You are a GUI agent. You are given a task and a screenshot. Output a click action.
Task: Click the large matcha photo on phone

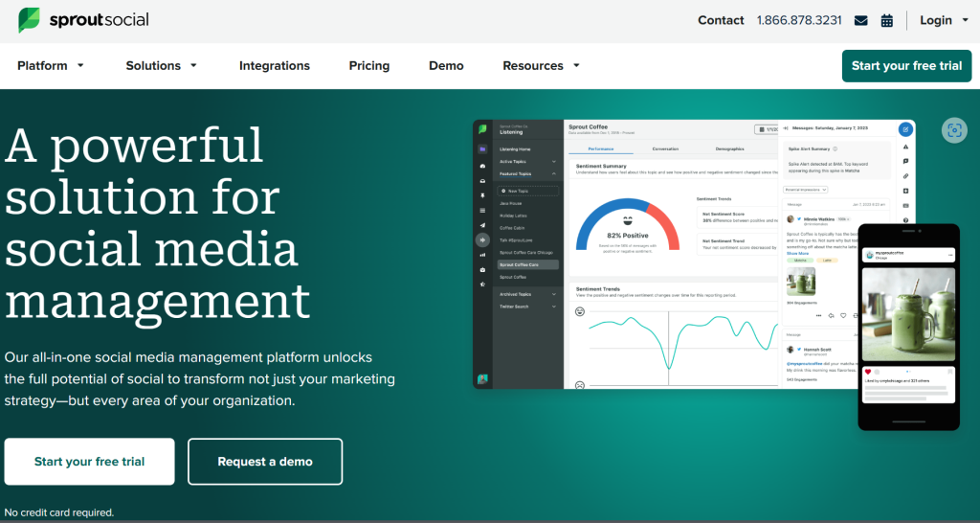909,314
